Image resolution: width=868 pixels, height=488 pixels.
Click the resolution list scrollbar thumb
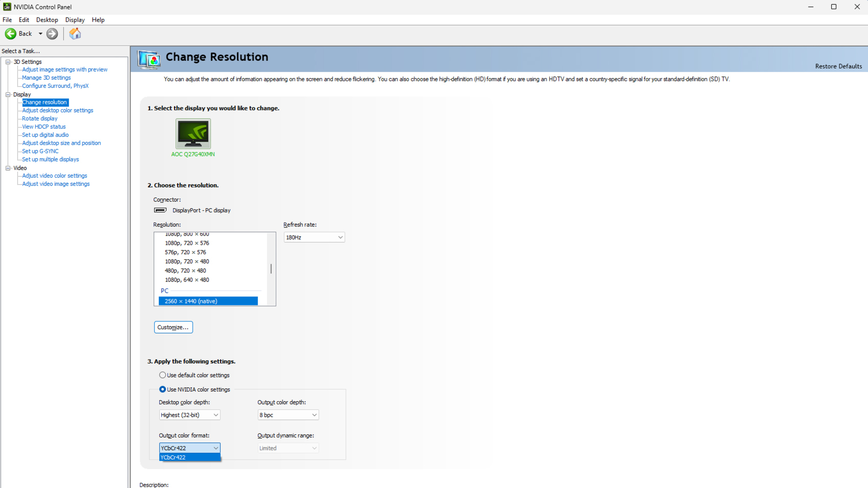coord(271,269)
